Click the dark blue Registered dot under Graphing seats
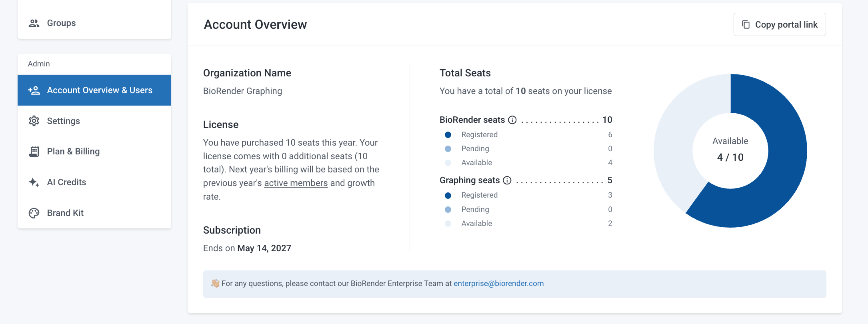 point(448,195)
